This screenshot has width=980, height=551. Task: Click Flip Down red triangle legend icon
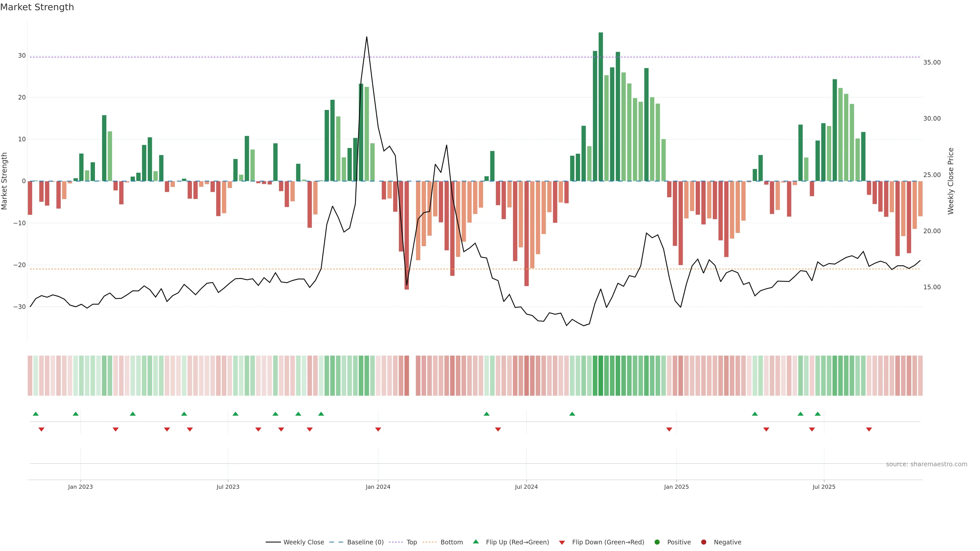(x=562, y=543)
